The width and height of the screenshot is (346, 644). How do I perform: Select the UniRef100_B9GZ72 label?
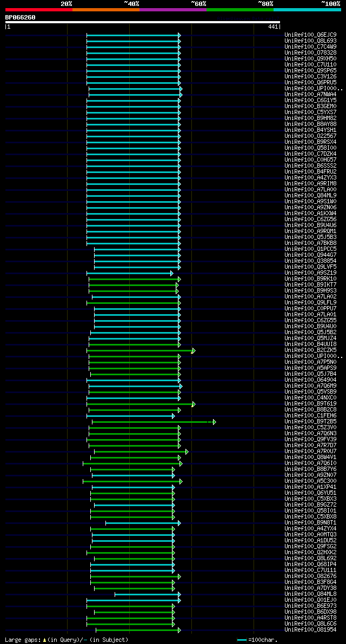point(310,506)
